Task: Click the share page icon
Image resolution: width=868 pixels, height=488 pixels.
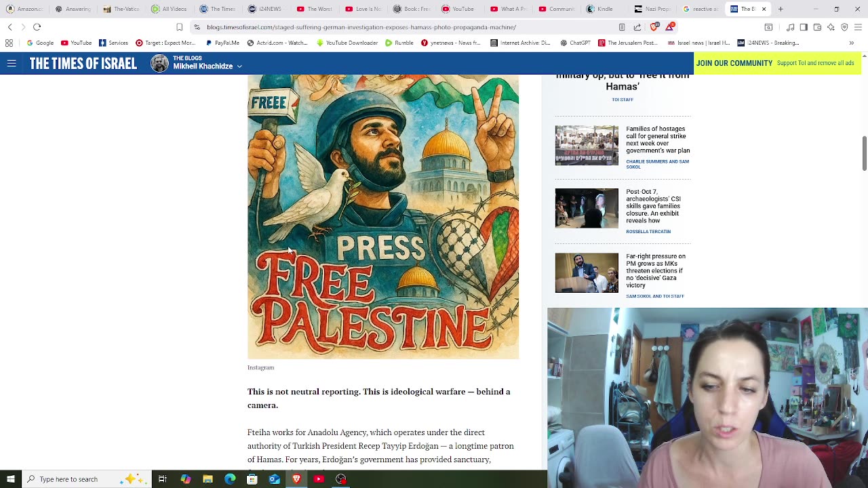Action: 637,27
